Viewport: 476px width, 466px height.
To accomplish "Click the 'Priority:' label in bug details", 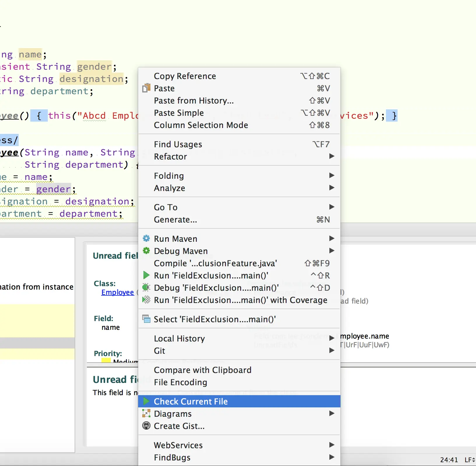I will [x=108, y=353].
